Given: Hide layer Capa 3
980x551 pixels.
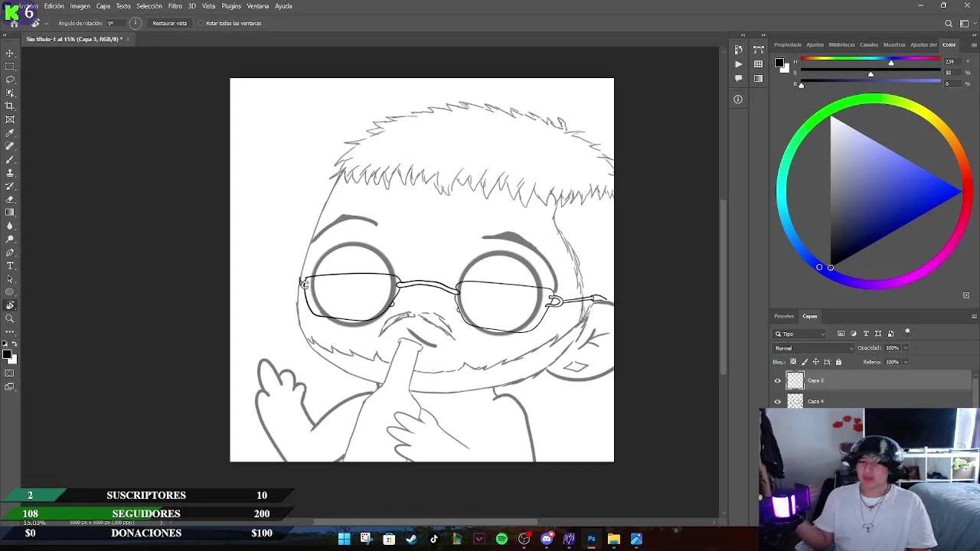Looking at the screenshot, I should point(778,380).
